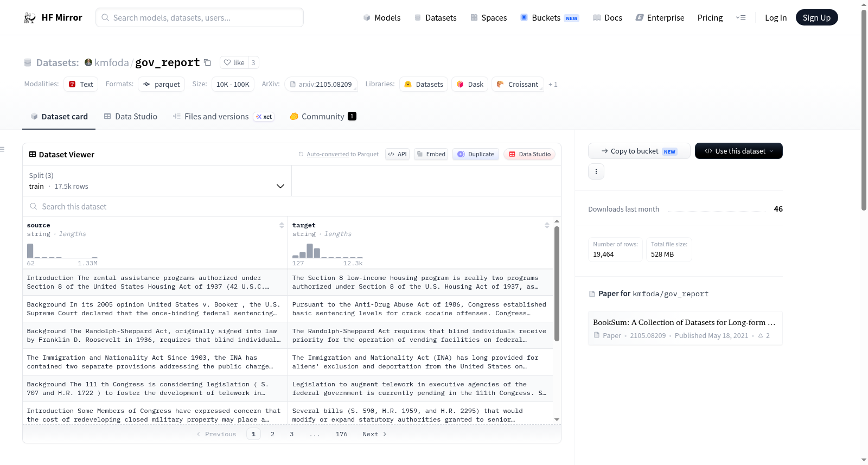Open the Models nav item
The height and width of the screenshot is (465, 868).
382,17
